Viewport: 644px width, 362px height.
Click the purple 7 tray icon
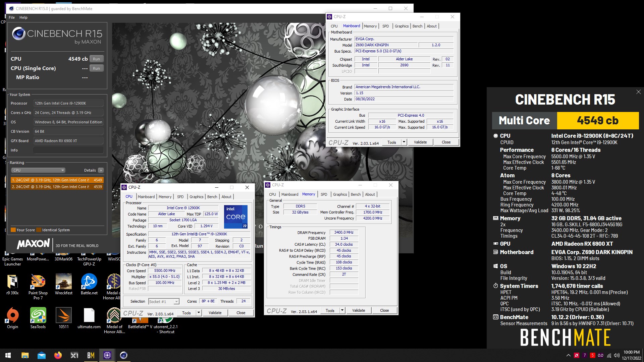point(585,355)
